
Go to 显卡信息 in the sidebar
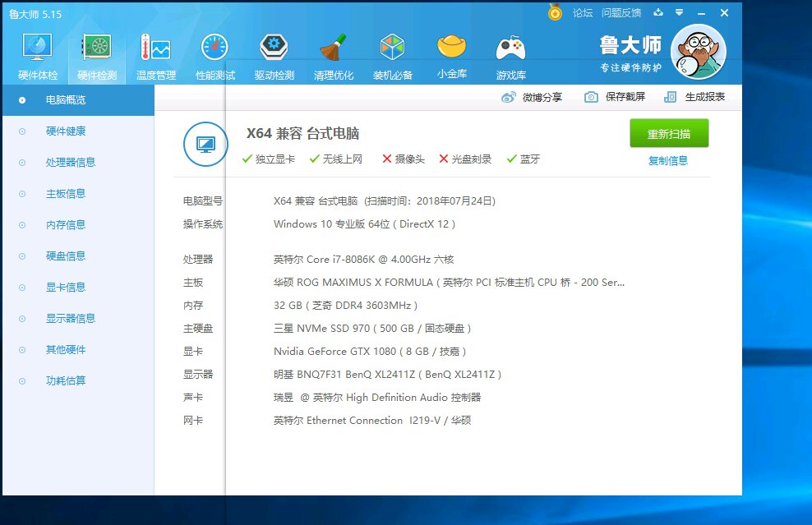(x=65, y=288)
